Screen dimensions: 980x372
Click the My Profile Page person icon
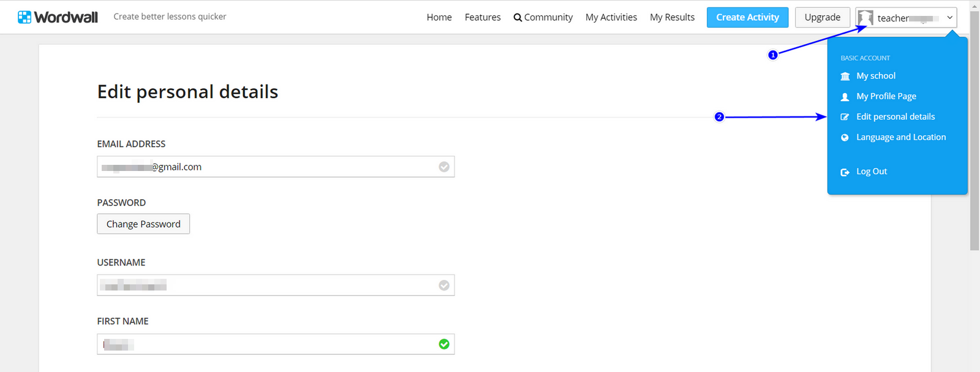[x=845, y=97]
